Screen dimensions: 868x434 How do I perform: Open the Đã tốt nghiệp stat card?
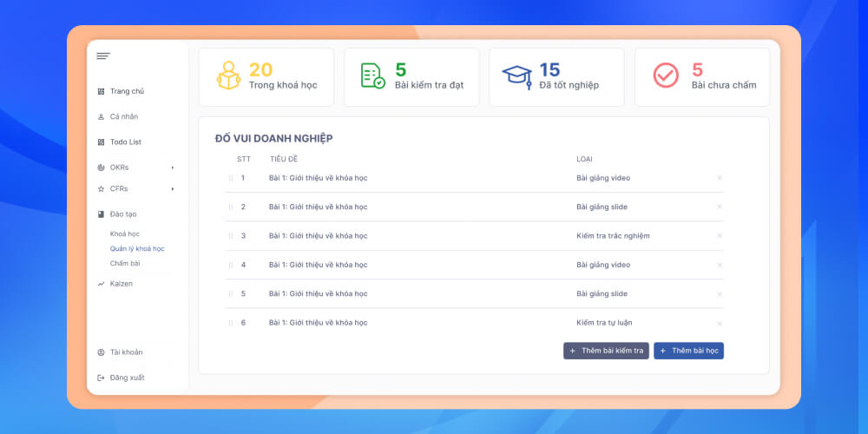(557, 77)
